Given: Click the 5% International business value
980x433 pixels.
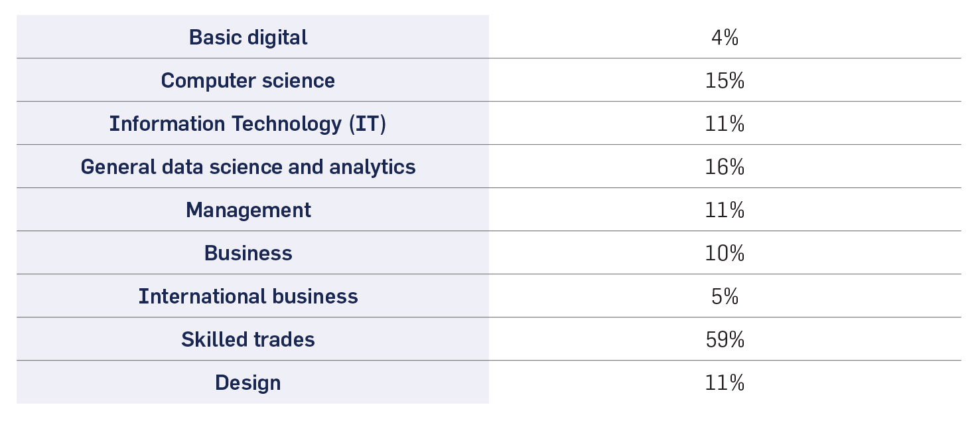Looking at the screenshot, I should tap(725, 296).
